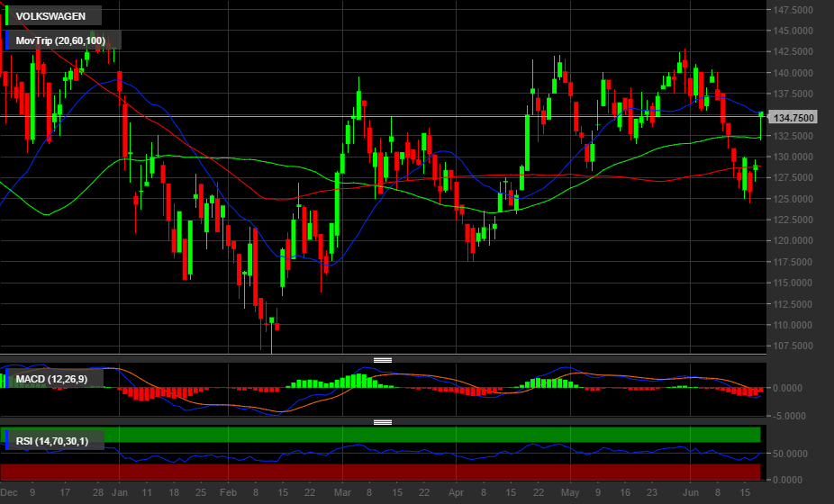Click the 23 date label before Jun
The image size is (834, 504).
[652, 493]
